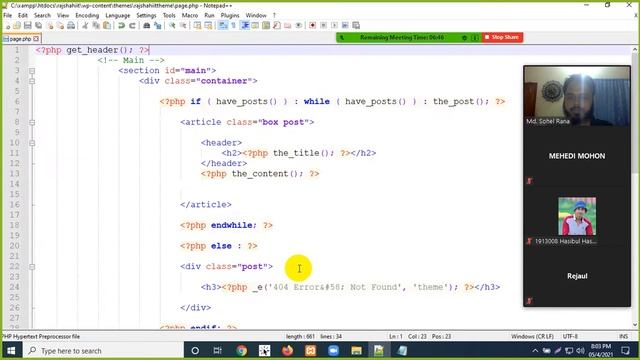640x360 pixels.
Task: Click the Folder as Workspace toolbar icon
Action: [x=287, y=26]
